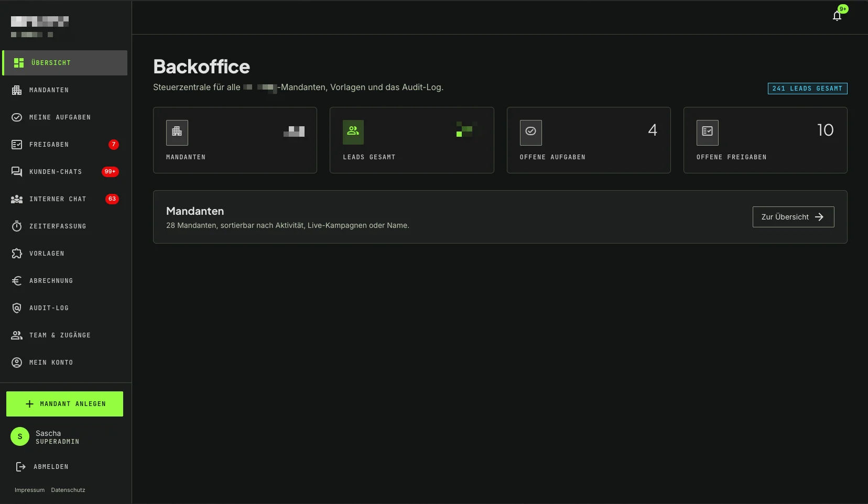Click the Backoffice page heading
Image resolution: width=868 pixels, height=504 pixels.
pos(202,67)
